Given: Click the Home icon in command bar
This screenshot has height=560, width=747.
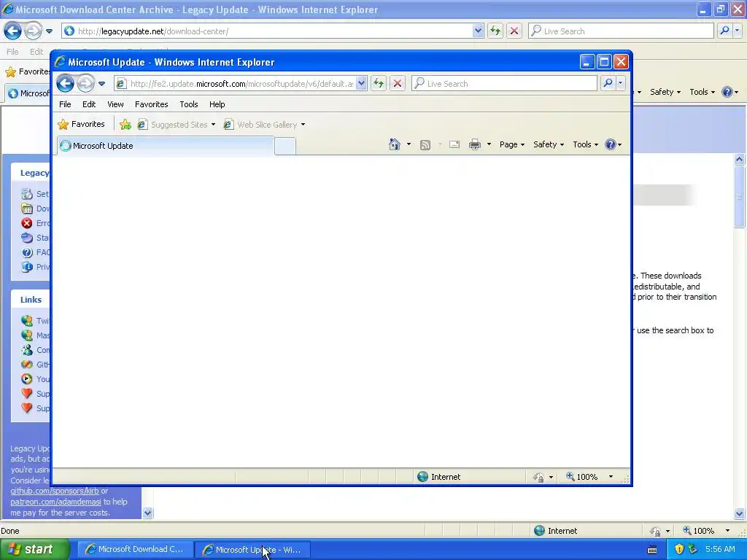Looking at the screenshot, I should click(x=395, y=144).
